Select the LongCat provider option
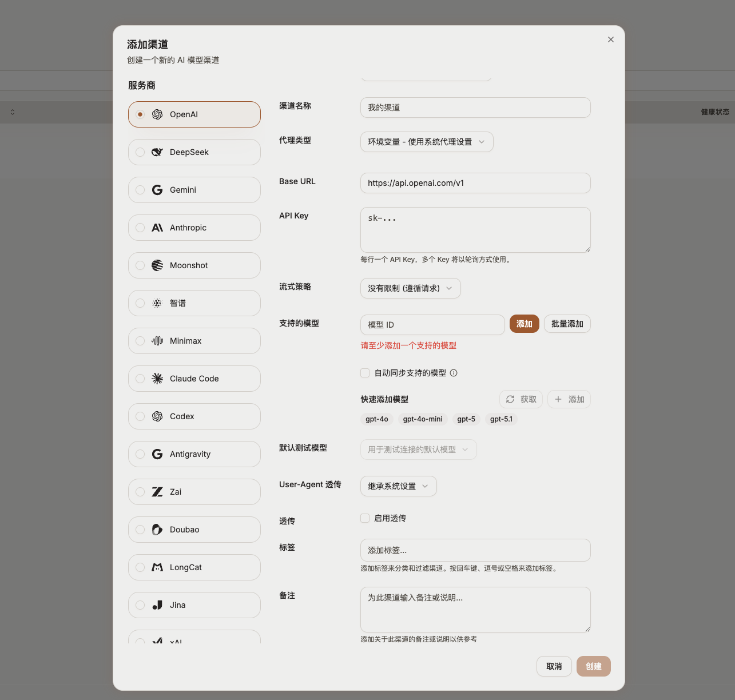735x700 pixels. point(194,567)
